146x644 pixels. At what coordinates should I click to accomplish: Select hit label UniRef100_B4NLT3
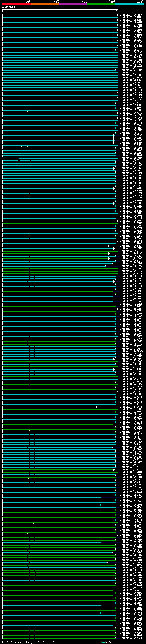(x=131, y=588)
